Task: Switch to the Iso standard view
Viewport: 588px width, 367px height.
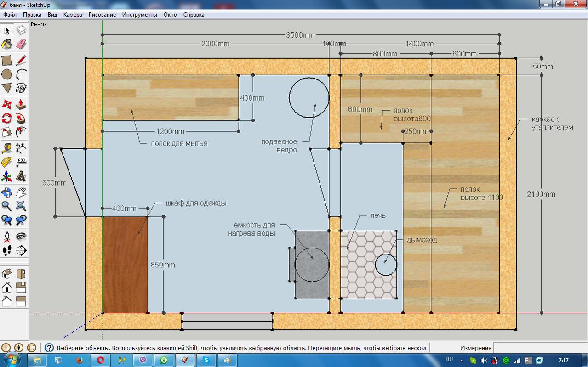Action: point(7,274)
